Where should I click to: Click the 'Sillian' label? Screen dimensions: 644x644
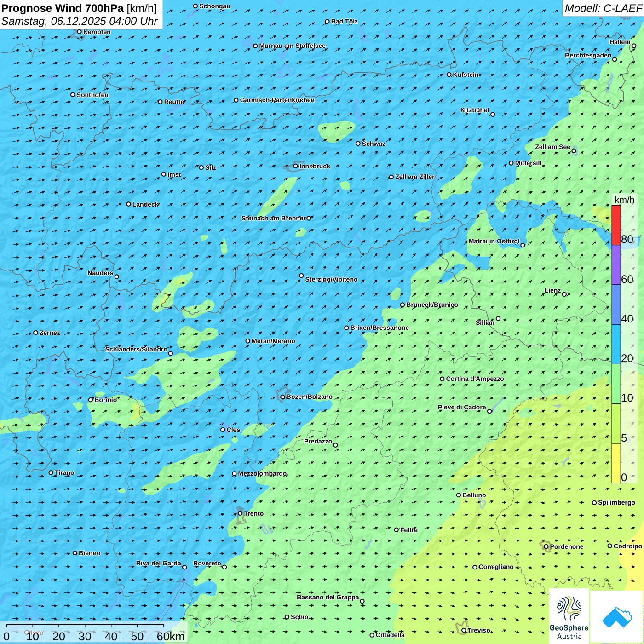485,322
